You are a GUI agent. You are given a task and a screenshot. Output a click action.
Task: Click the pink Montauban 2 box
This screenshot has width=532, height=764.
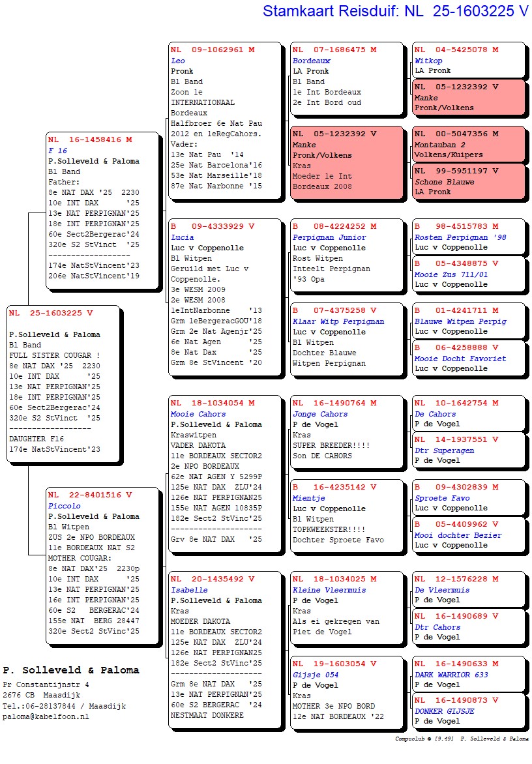[x=467, y=144]
